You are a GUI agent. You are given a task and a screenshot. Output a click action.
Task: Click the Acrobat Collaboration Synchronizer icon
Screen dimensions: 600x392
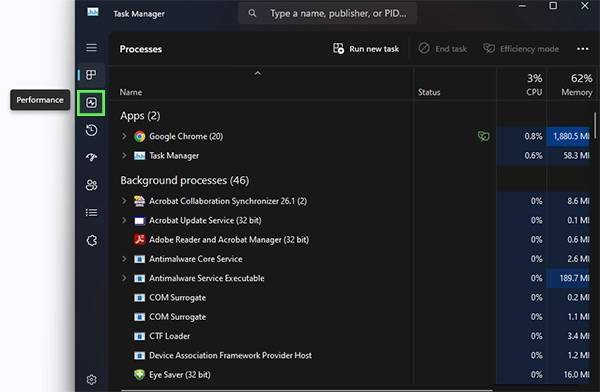click(139, 201)
